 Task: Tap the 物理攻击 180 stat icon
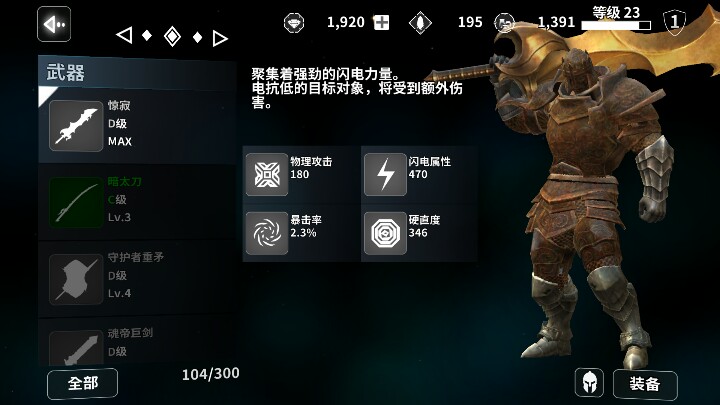coord(267,174)
